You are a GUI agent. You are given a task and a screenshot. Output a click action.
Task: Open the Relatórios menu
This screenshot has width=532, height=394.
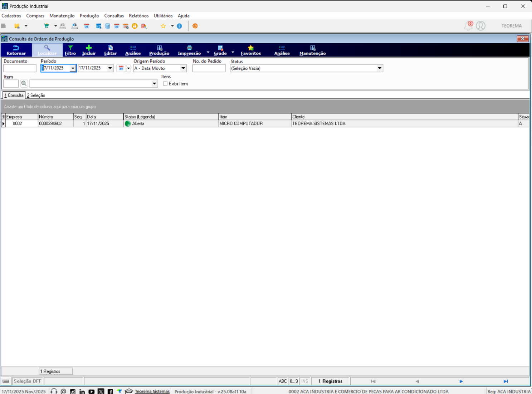pyautogui.click(x=139, y=16)
